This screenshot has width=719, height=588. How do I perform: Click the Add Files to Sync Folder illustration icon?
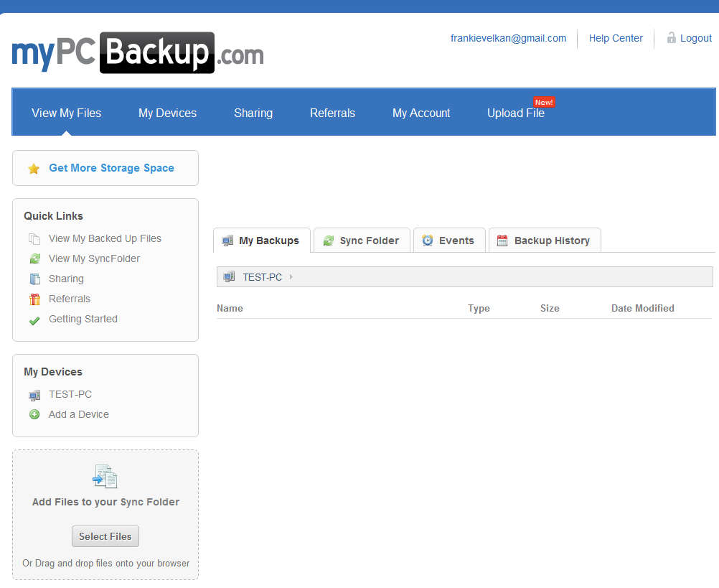coord(105,476)
